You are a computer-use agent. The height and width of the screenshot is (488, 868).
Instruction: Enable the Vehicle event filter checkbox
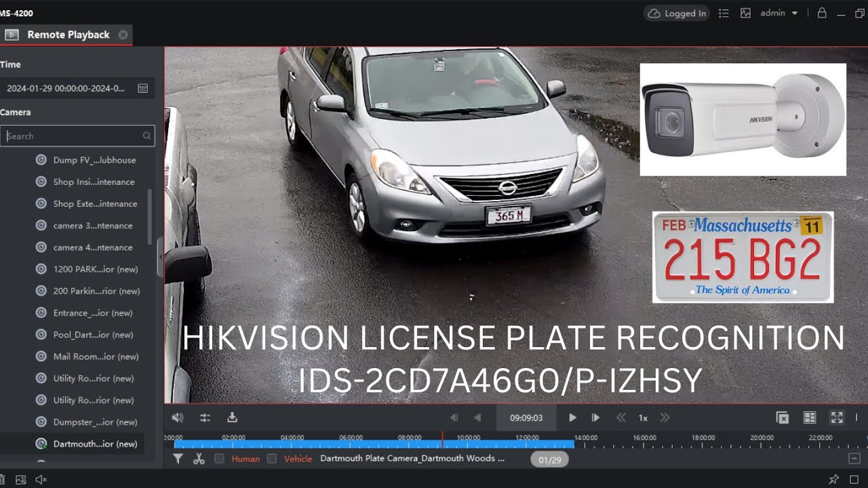(272, 459)
